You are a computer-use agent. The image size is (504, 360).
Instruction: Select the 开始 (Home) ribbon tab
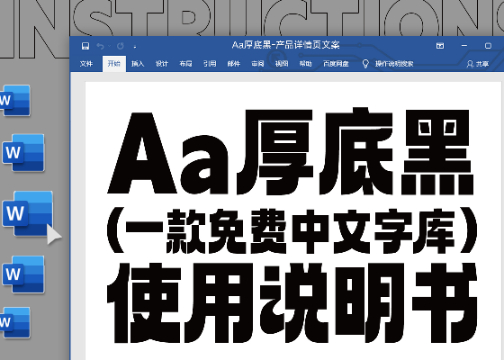114,63
